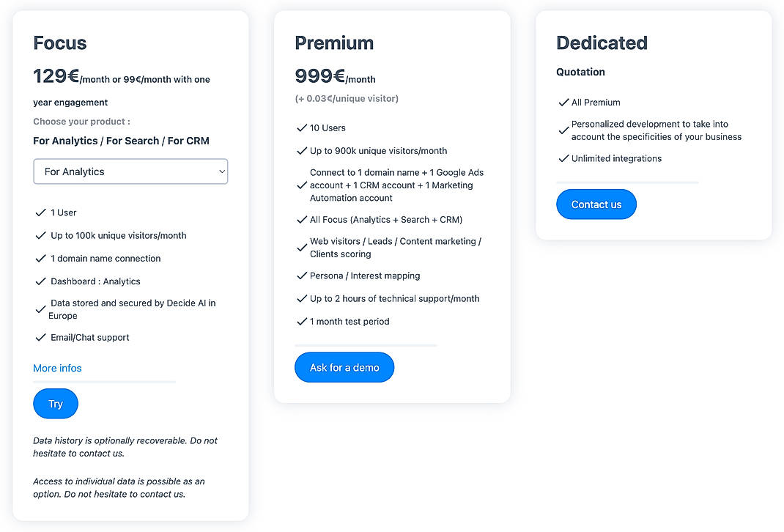The width and height of the screenshot is (784, 532).
Task: Click the checkmark beside 'Persona / Interest mapping'
Action: [x=302, y=276]
